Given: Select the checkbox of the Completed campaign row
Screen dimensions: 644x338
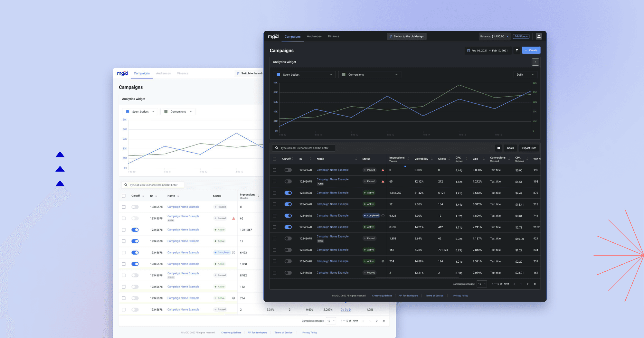Looking at the screenshot, I should click(x=274, y=216).
